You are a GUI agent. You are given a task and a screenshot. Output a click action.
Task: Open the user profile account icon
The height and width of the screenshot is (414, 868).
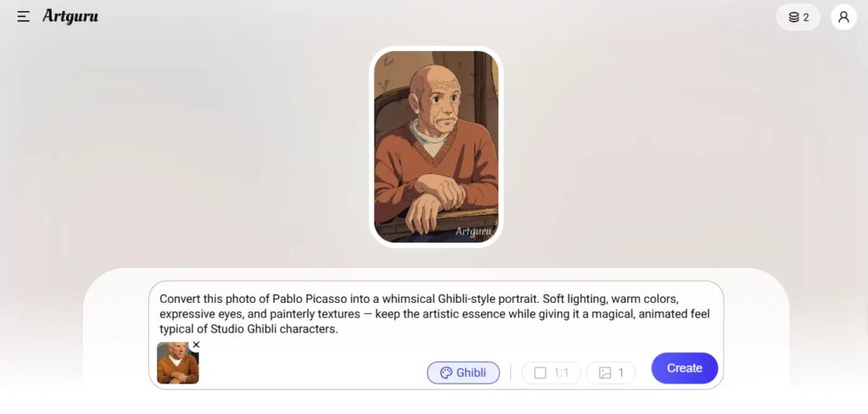(x=843, y=17)
